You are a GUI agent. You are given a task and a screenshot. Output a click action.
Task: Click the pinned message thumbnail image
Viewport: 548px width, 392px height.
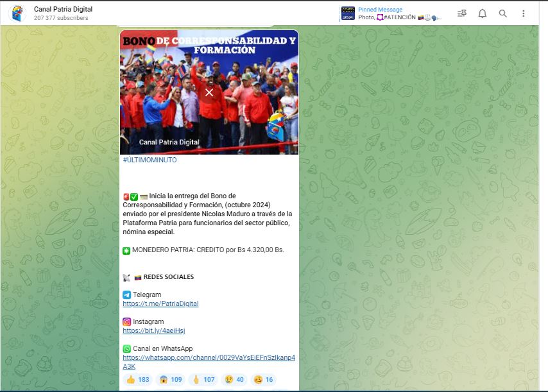point(348,13)
